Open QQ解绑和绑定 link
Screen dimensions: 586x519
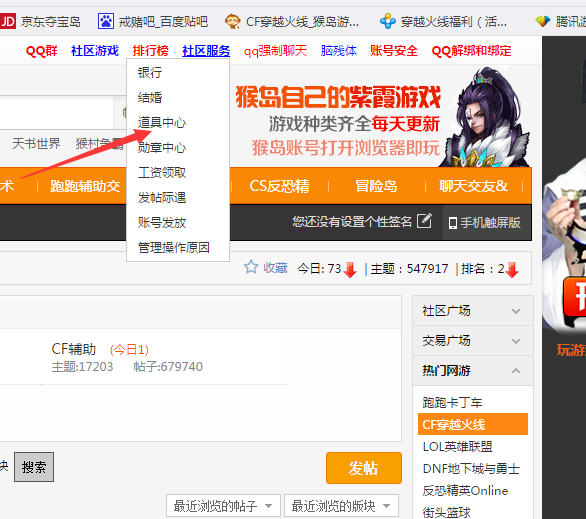471,50
